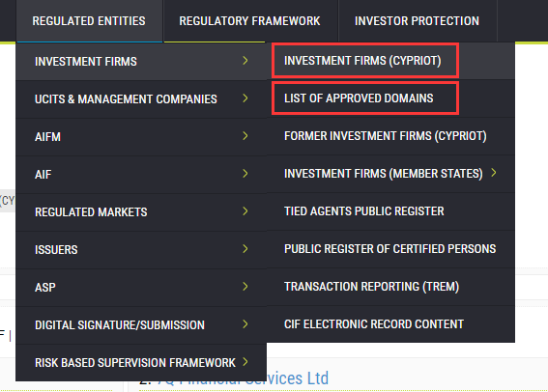
Task: Expand the Investment Firms submenu chevron
Action: (x=245, y=61)
